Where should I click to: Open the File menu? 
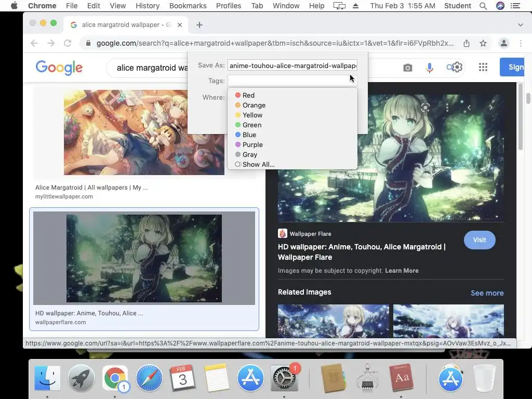pyautogui.click(x=72, y=6)
